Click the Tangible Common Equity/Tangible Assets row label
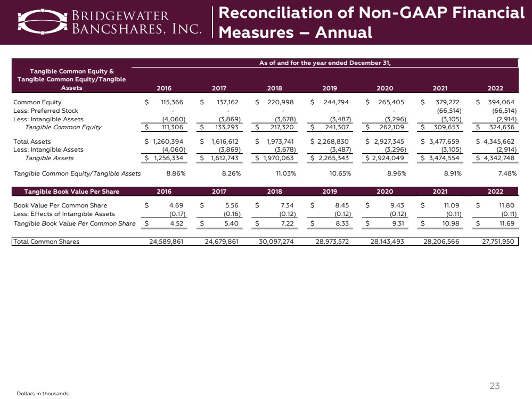 [x=77, y=173]
